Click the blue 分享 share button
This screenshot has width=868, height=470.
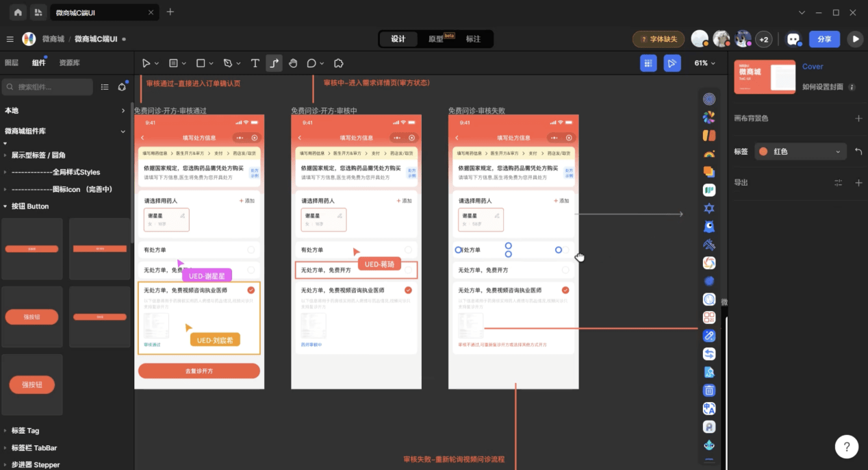point(824,39)
